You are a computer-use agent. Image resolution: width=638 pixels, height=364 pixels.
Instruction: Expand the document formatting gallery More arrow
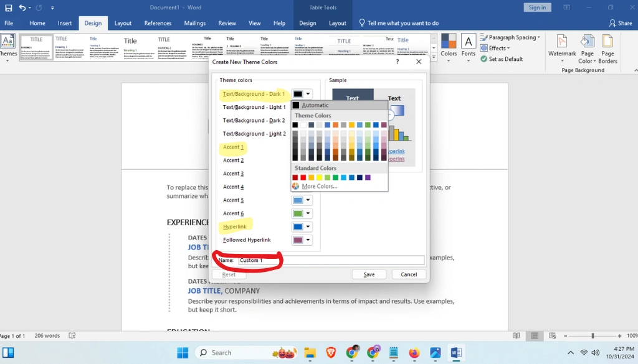coord(434,57)
